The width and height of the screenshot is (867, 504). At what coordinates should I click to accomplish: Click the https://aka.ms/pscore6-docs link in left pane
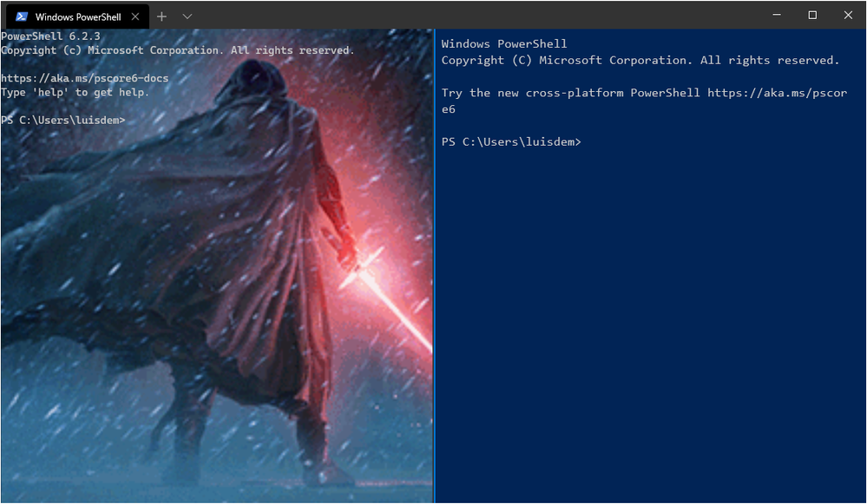coord(84,78)
